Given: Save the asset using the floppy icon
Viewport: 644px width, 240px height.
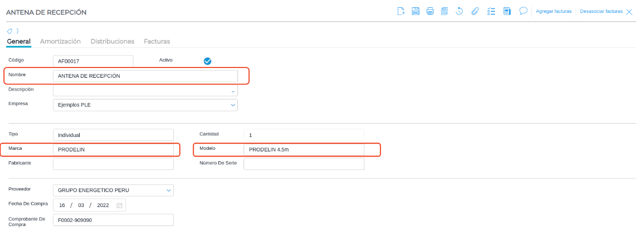Looking at the screenshot, I should 416,11.
